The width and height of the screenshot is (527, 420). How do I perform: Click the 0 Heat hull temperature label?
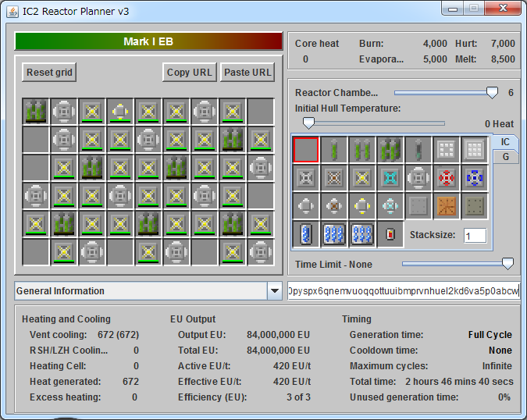click(499, 124)
